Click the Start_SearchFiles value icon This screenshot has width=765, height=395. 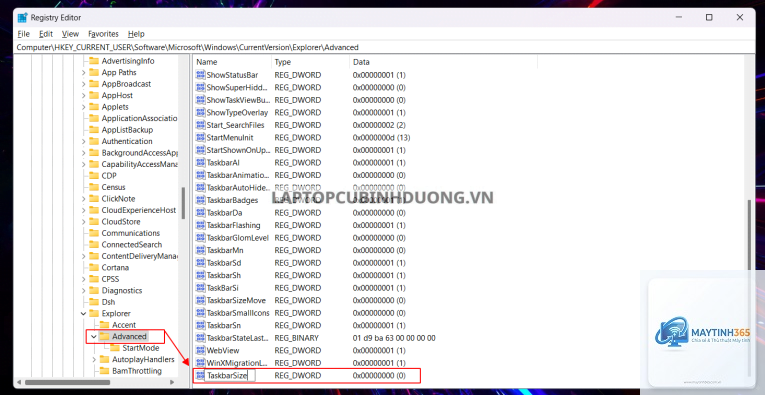[200, 125]
